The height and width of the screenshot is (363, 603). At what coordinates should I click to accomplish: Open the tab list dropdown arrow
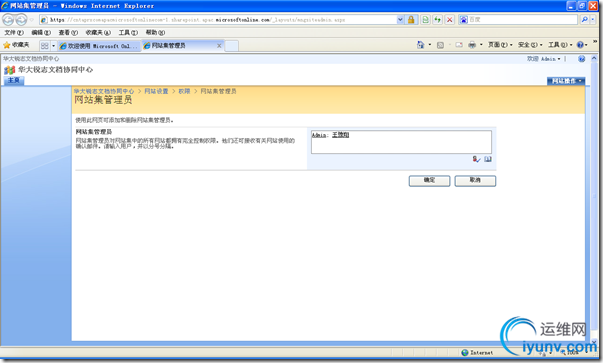point(53,46)
